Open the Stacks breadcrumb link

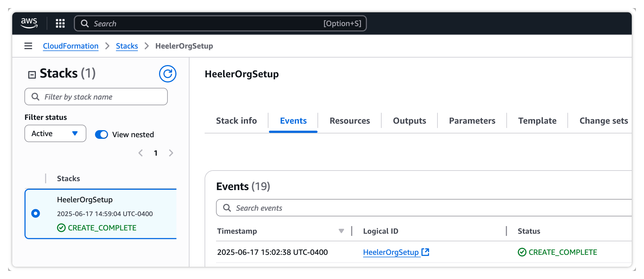pyautogui.click(x=127, y=46)
